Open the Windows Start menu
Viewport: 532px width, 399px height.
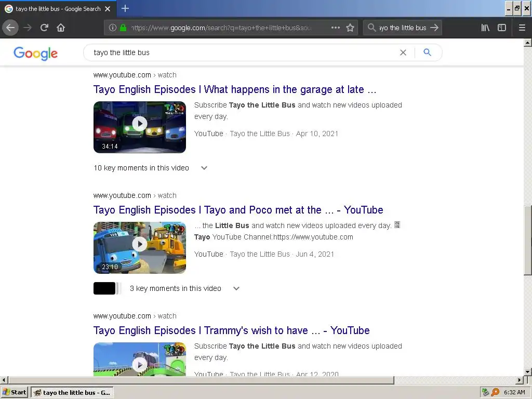point(15,392)
